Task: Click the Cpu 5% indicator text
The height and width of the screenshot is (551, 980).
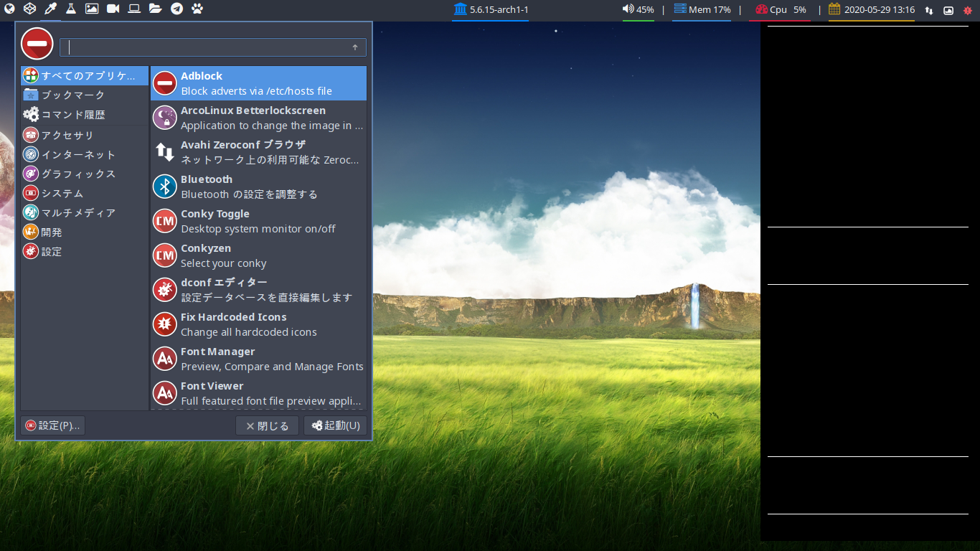Action: [788, 10]
